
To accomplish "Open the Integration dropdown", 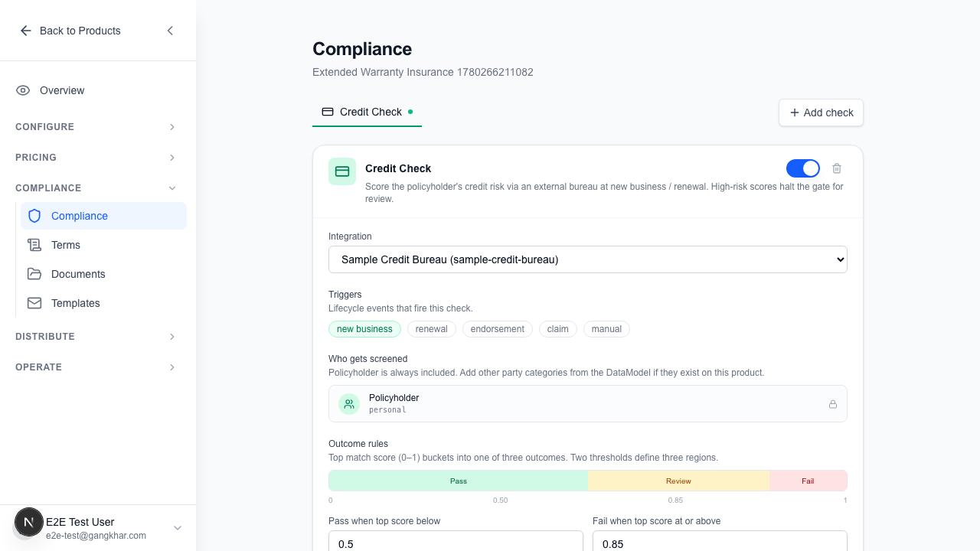I will click(588, 259).
